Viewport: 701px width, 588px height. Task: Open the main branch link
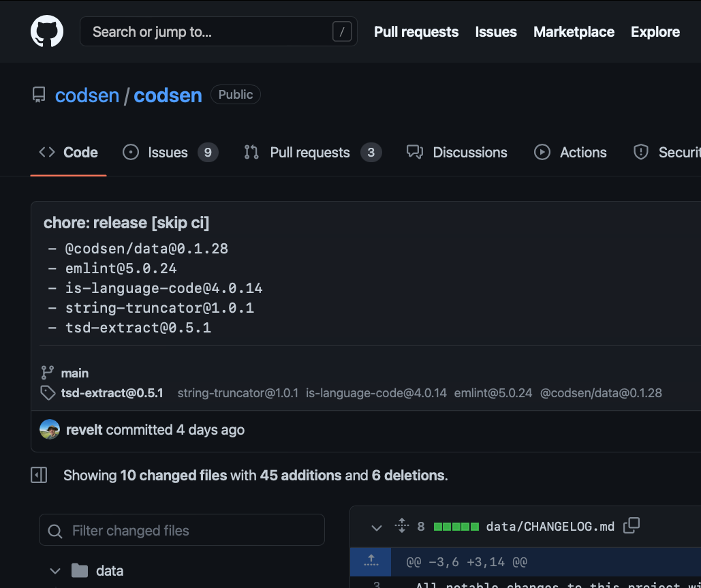(x=75, y=373)
